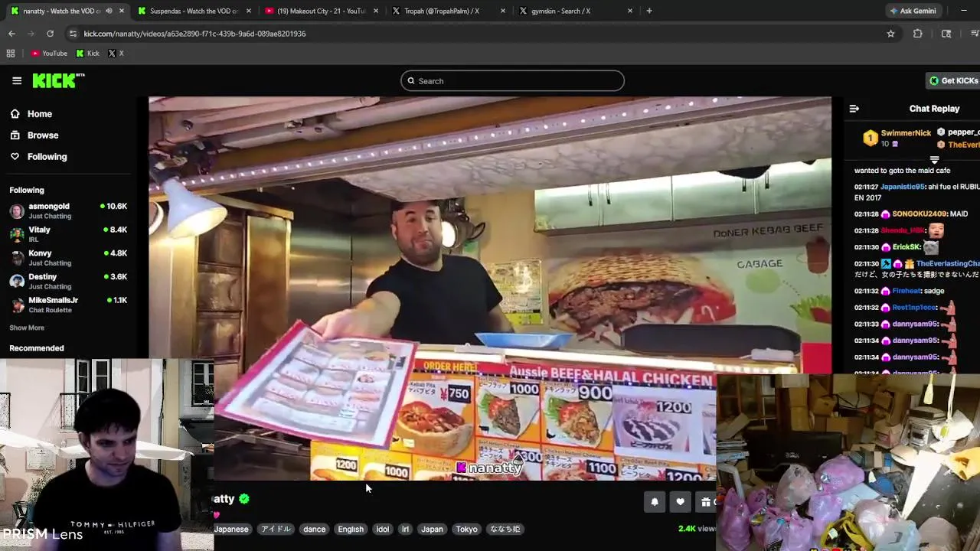Click the ななち姫 tag
The height and width of the screenshot is (551, 980).
click(505, 529)
